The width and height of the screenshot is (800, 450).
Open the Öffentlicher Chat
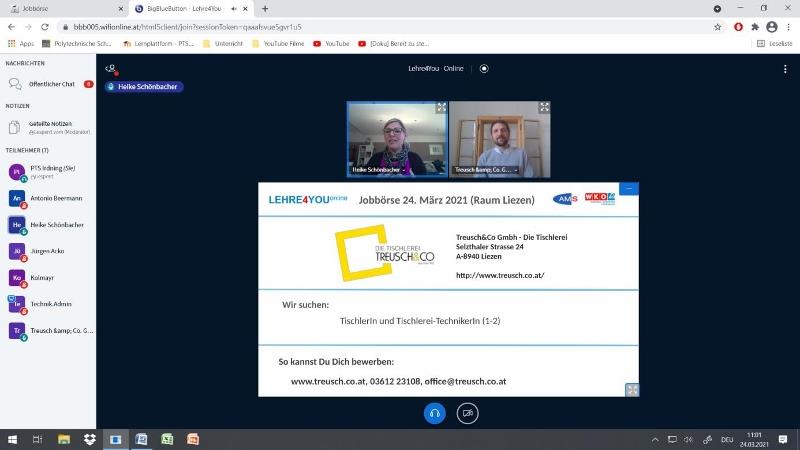[48, 84]
